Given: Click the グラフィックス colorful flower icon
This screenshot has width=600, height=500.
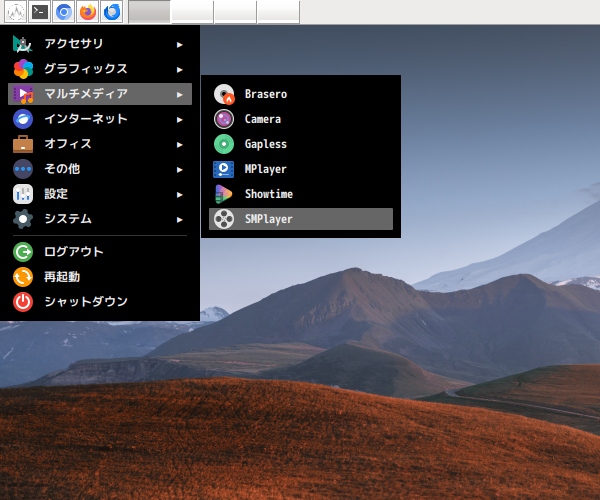Looking at the screenshot, I should pyautogui.click(x=23, y=69).
